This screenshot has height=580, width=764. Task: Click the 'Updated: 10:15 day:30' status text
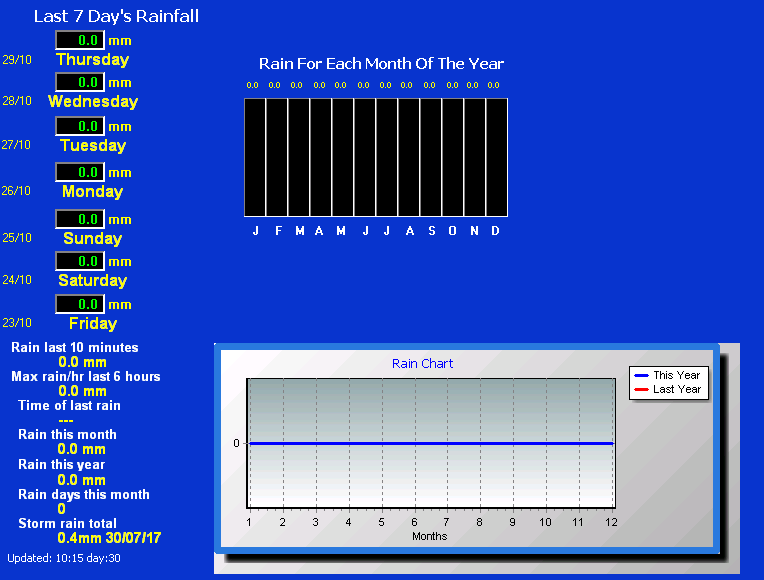click(x=64, y=559)
